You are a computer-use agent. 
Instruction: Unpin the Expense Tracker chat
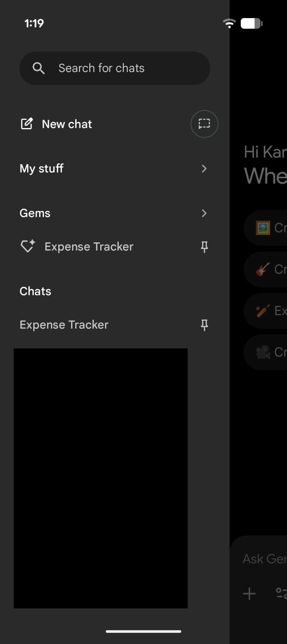205,325
